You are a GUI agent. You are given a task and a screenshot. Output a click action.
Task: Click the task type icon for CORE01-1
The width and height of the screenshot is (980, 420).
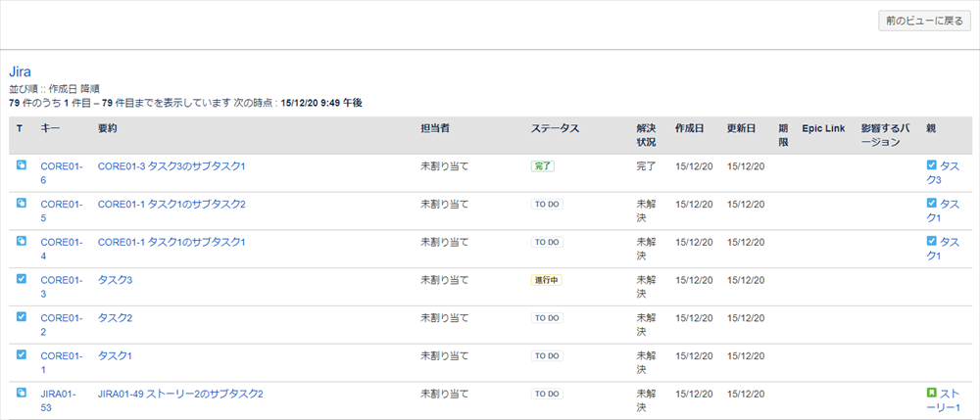pos(21,354)
